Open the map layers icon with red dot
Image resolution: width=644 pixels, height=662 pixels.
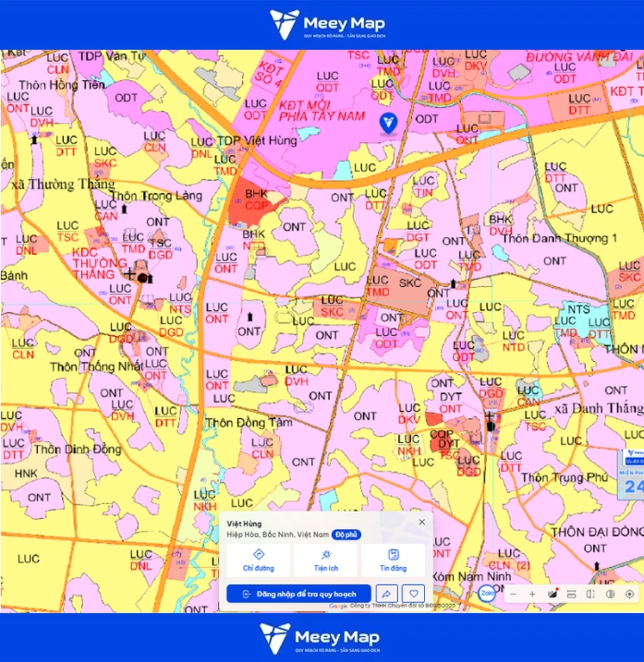pyautogui.click(x=553, y=594)
